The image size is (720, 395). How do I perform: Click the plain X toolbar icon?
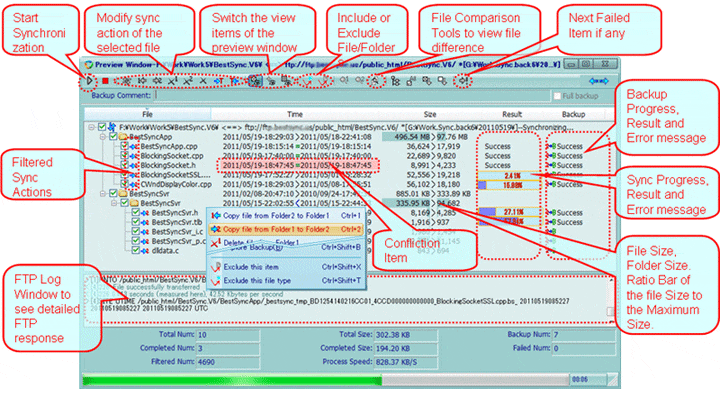click(203, 81)
